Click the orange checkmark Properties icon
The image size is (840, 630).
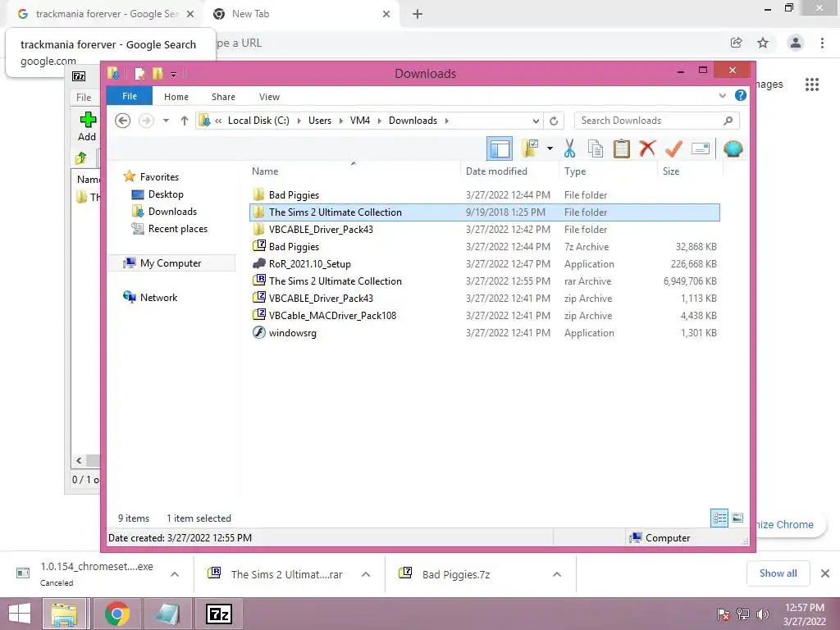pyautogui.click(x=673, y=148)
